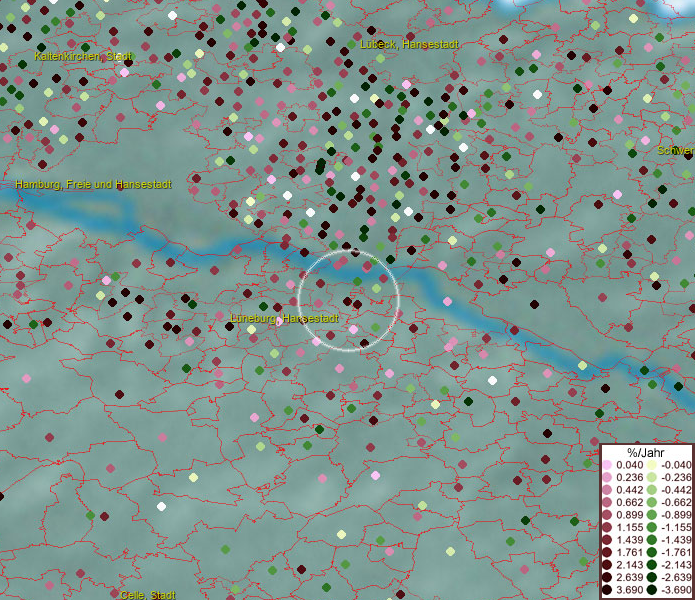Image resolution: width=695 pixels, height=600 pixels.
Task: Click the legend value -2.143
Action: point(676,565)
